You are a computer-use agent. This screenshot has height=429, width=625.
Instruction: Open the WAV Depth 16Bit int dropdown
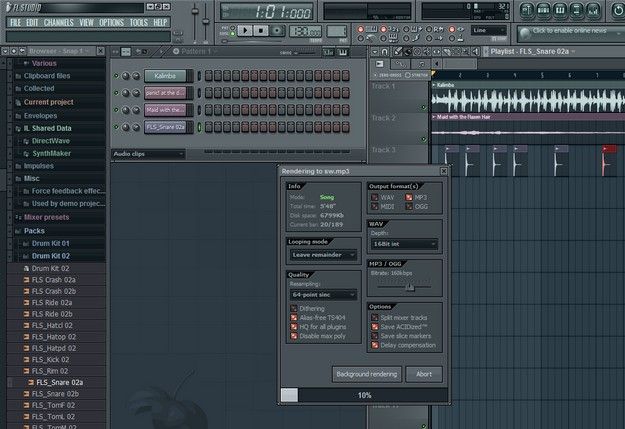[x=404, y=244]
